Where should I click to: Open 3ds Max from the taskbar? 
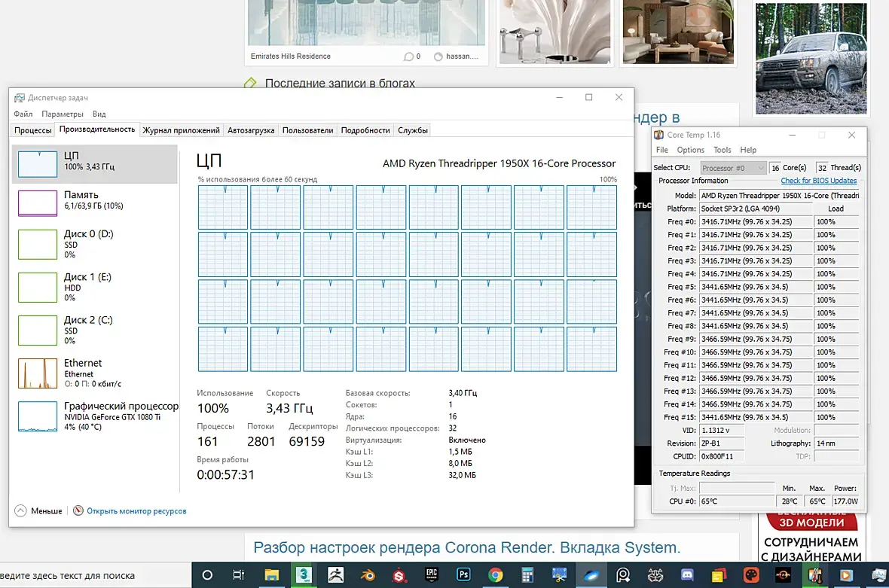pos(304,575)
